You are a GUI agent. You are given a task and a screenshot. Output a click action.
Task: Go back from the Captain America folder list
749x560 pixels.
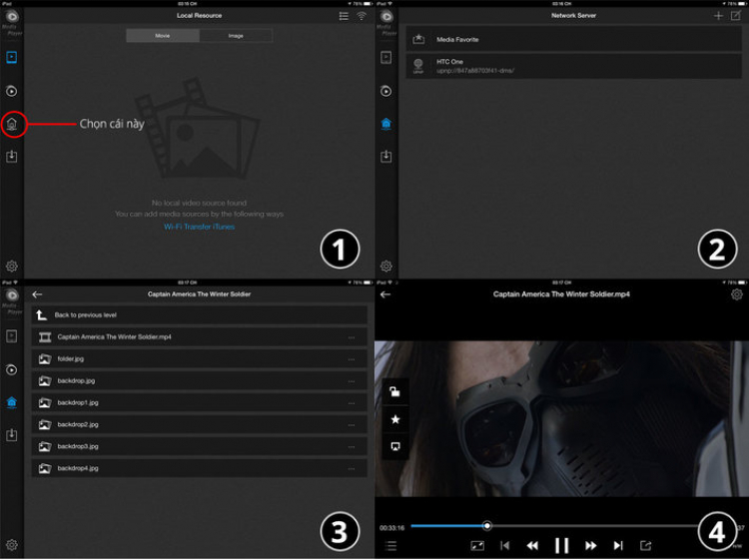pos(37,294)
